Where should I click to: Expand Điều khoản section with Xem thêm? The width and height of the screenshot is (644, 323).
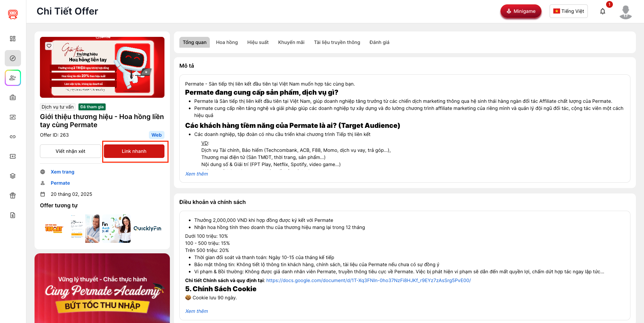[197, 311]
